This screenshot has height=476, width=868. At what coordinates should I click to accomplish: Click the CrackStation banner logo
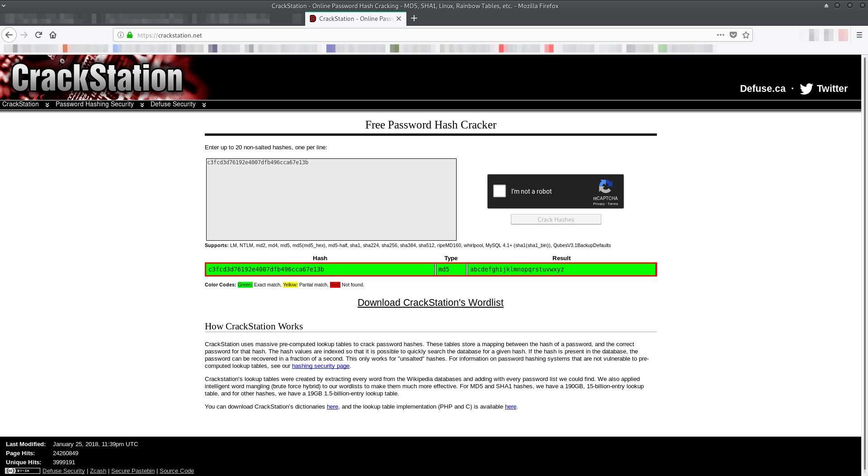[97, 78]
